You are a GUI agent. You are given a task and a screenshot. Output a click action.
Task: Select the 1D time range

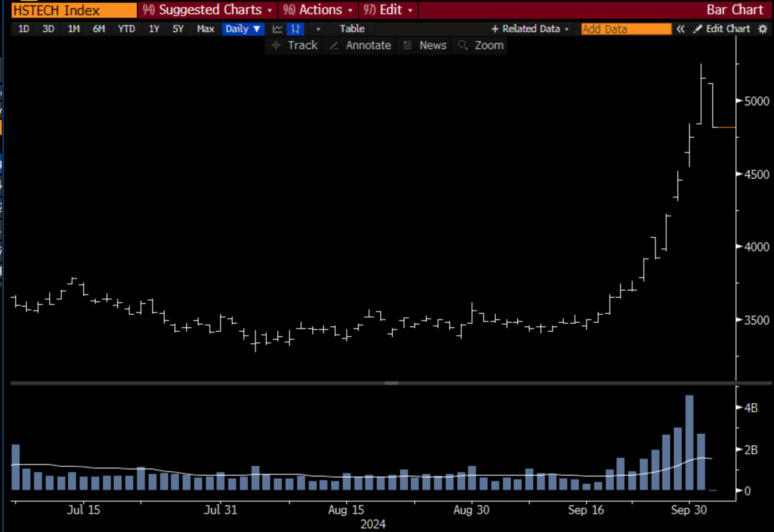click(23, 29)
